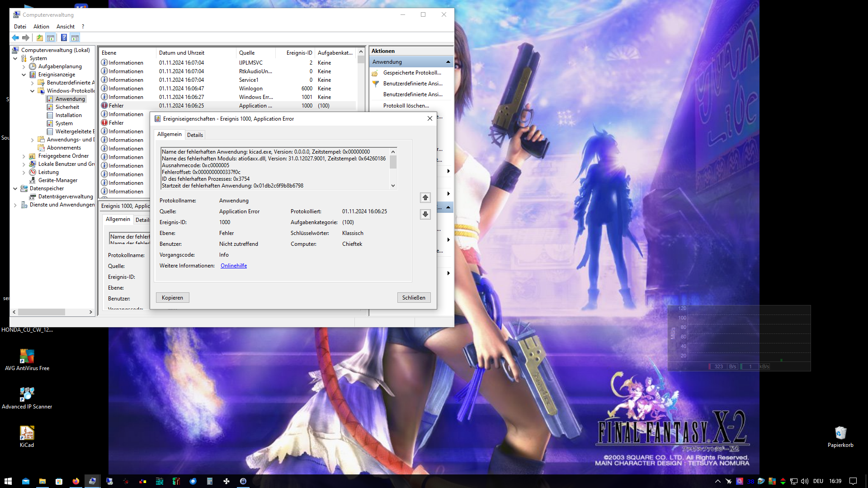
Task: Click the network tray icon
Action: (x=794, y=481)
